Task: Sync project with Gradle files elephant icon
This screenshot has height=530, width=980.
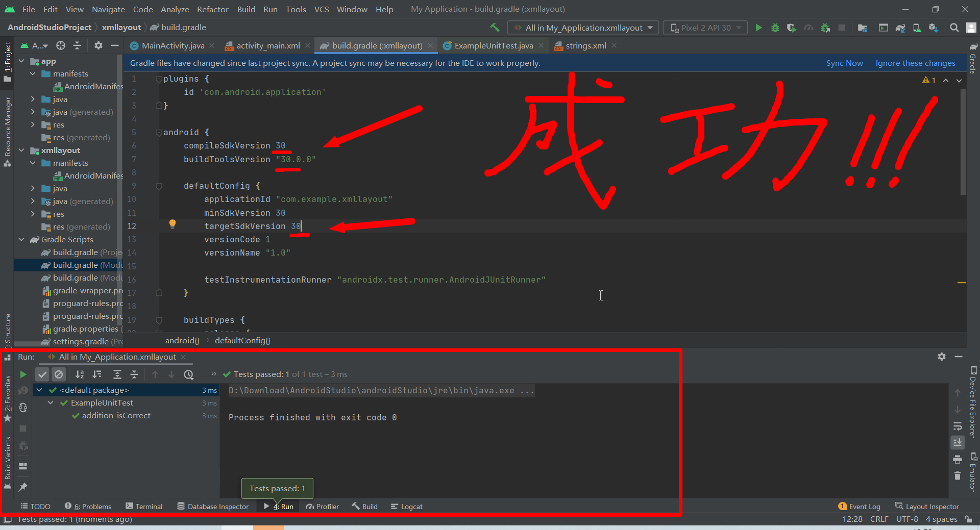Action: coord(900,28)
